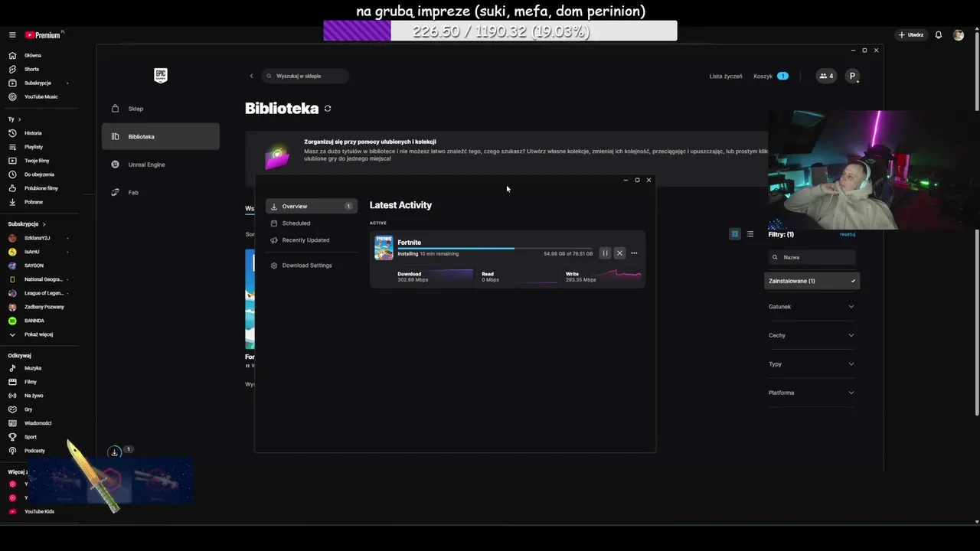This screenshot has height=551, width=980.
Task: Open Unreal Engine in Epic sidebar
Action: tap(161, 165)
